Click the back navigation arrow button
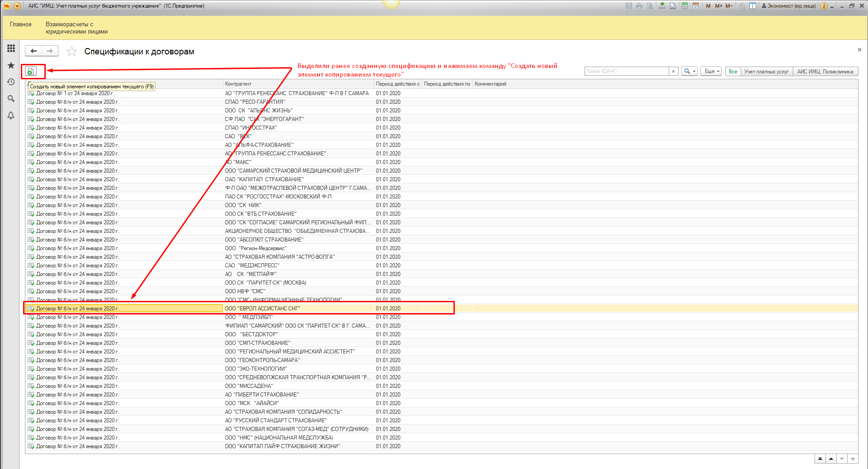The height and width of the screenshot is (469, 868). pyautogui.click(x=34, y=51)
